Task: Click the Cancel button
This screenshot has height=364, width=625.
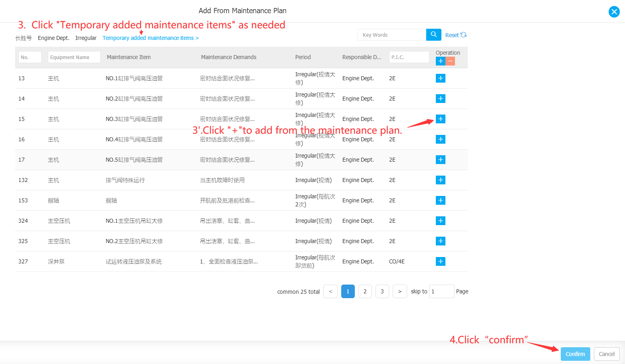Action: coord(607,354)
